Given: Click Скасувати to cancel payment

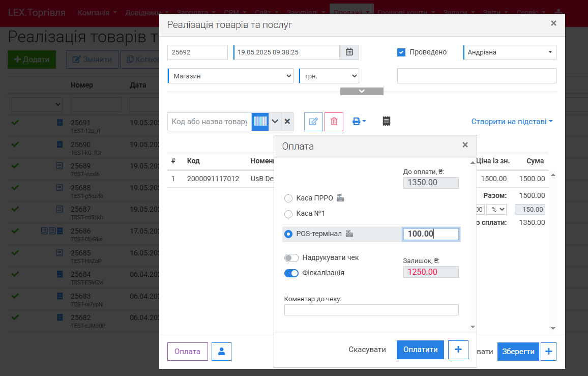Looking at the screenshot, I should pyautogui.click(x=367, y=350).
